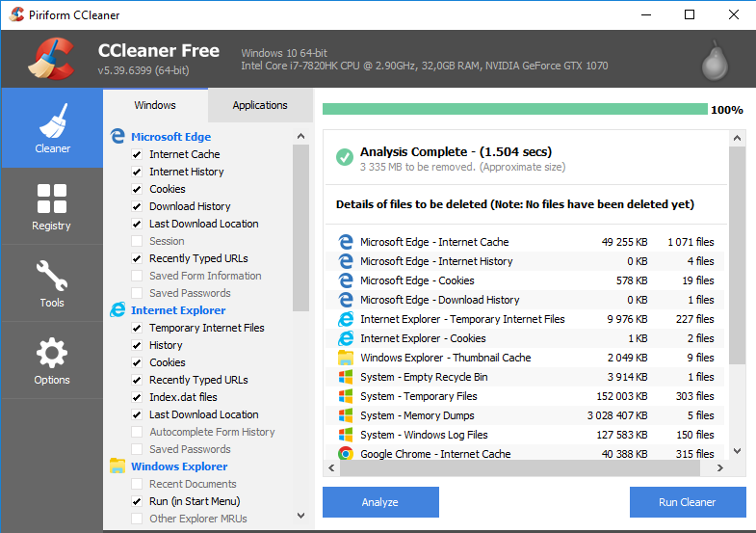The width and height of the screenshot is (756, 533).
Task: Uncheck Internet Explorer History checkbox
Action: 137,345
